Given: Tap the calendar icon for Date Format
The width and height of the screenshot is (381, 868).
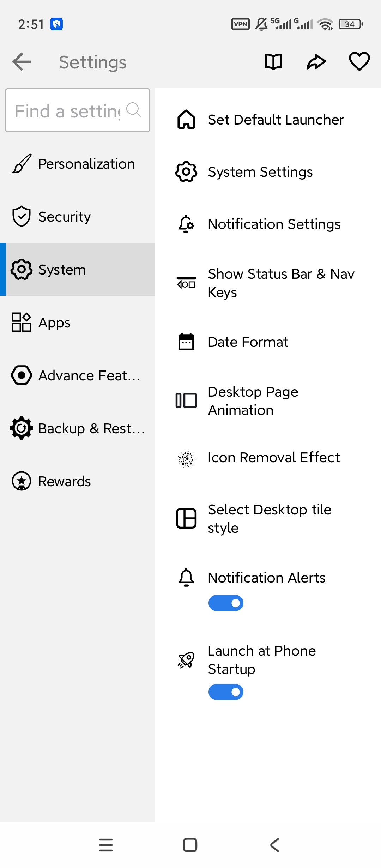Looking at the screenshot, I should click(186, 342).
